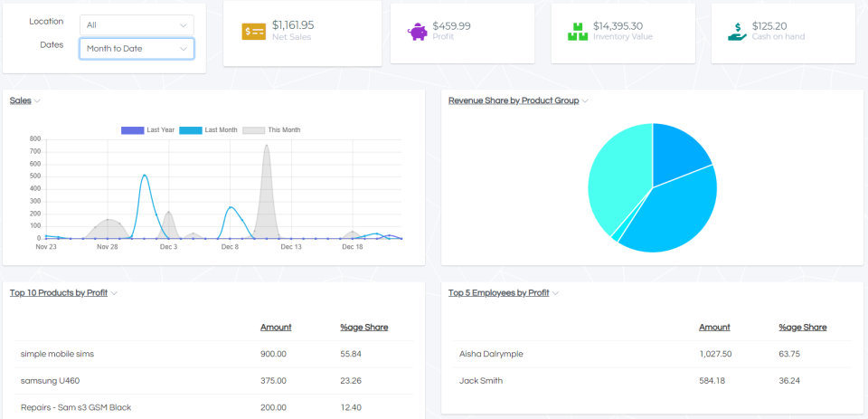Sort employees table by %age Share header

(x=802, y=327)
